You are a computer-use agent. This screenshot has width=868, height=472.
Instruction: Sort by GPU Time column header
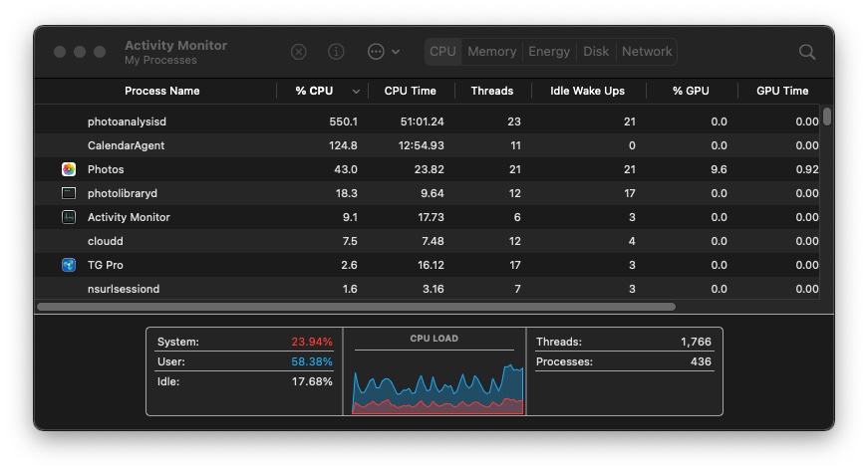(x=782, y=91)
